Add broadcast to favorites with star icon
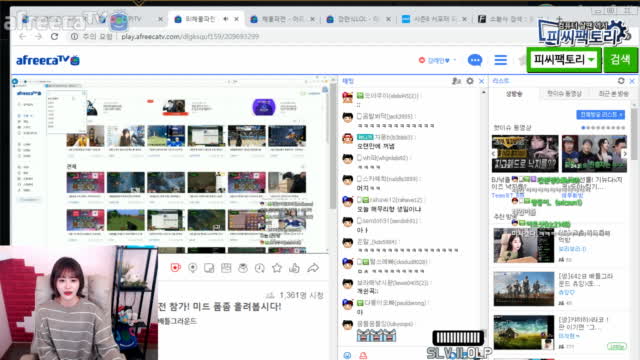Image resolution: width=640 pixels, height=360 pixels. [277, 268]
